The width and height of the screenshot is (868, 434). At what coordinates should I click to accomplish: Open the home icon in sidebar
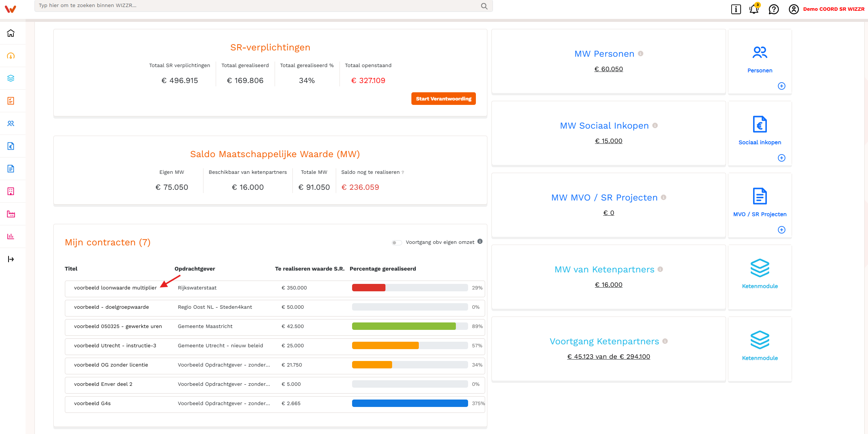pos(11,33)
